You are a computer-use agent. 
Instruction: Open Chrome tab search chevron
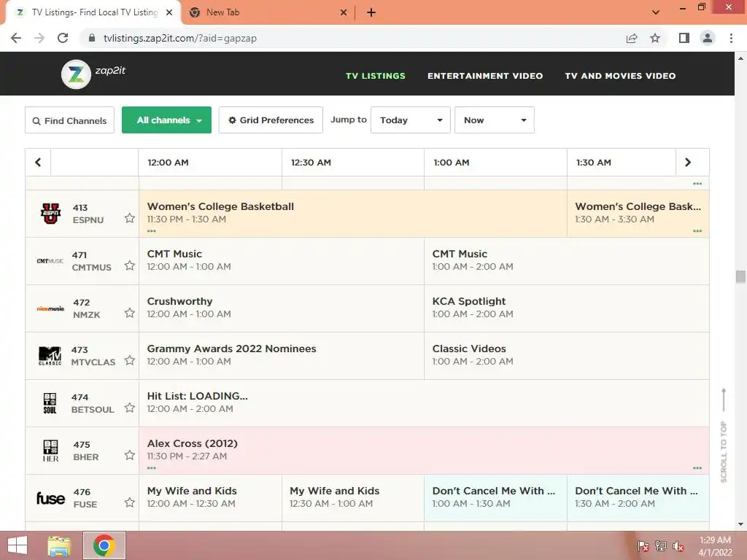tap(656, 12)
